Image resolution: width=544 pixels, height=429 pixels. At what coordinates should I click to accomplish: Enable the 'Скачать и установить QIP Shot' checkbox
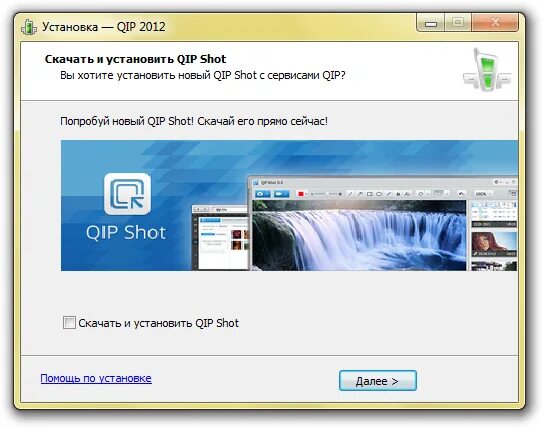(69, 323)
